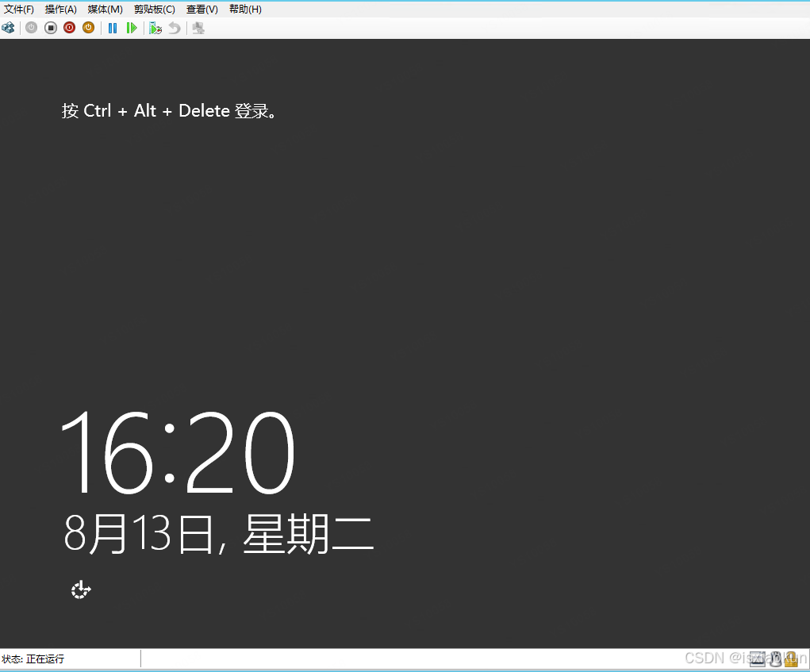Expand the 剪贴板(C) menu options
This screenshot has width=810, height=672.
153,9
